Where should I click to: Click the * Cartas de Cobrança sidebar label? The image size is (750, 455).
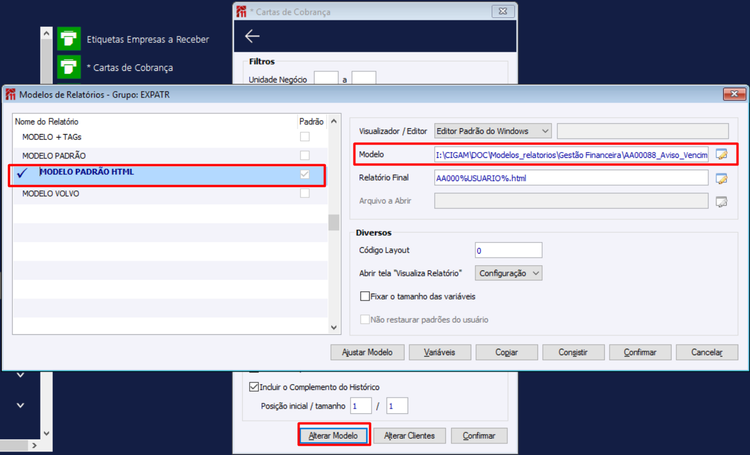coord(130,67)
